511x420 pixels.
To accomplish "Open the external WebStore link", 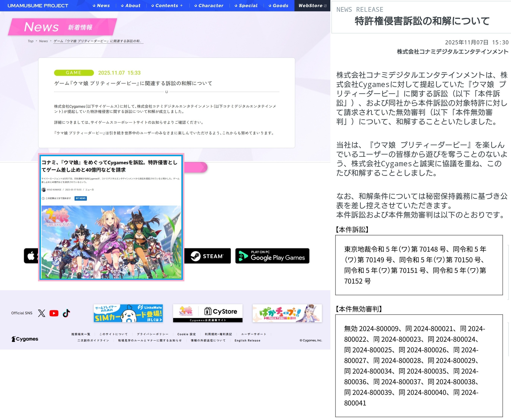I will 312,6.
